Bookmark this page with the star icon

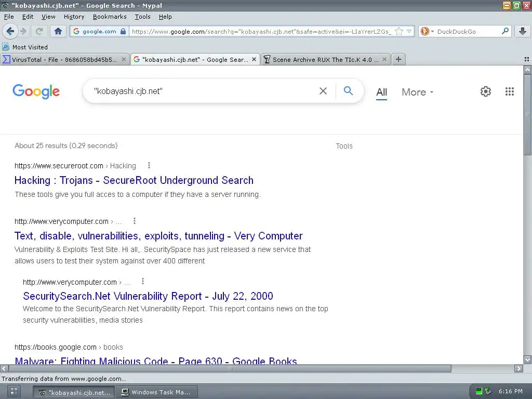coord(399,31)
